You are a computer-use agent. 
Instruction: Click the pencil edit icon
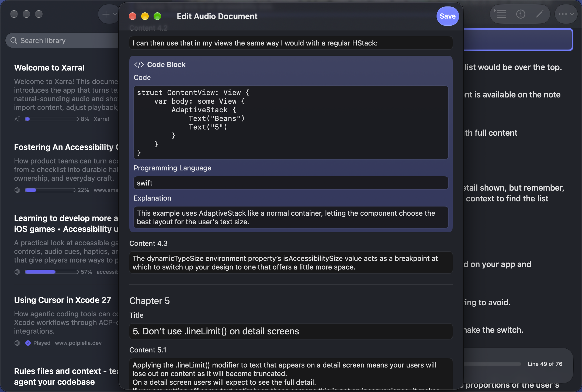click(x=540, y=14)
